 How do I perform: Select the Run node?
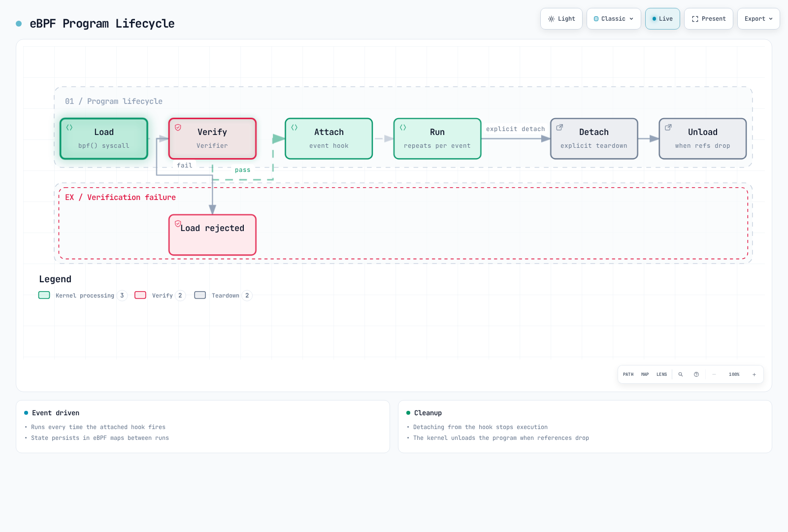coord(437,138)
